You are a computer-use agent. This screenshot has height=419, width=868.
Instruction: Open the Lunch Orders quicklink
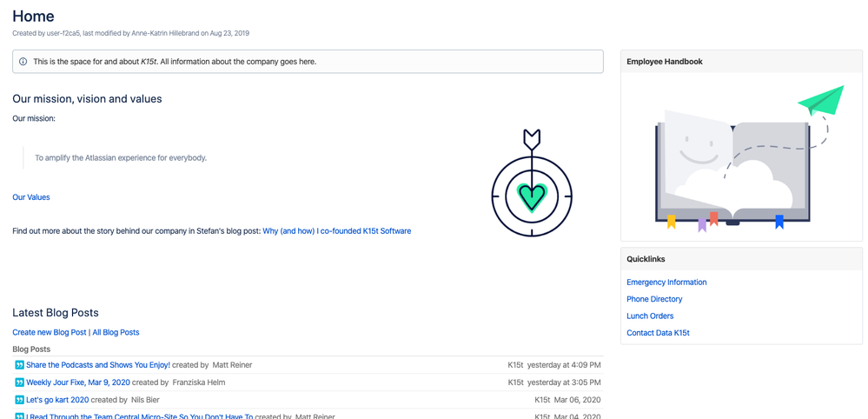650,316
